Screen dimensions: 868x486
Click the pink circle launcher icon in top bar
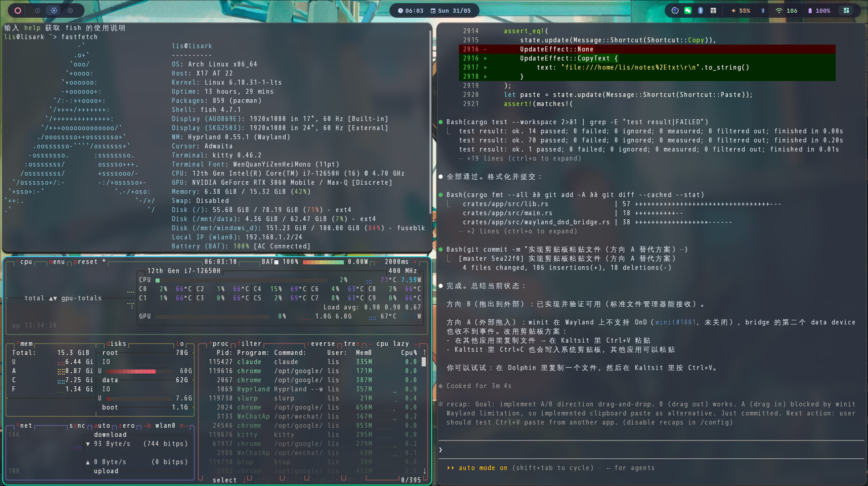click(x=18, y=10)
